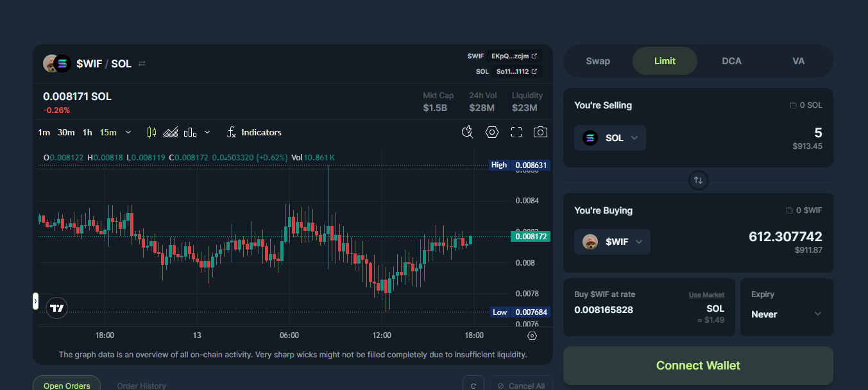Expand chart type dropdown arrow
This screenshot has width=868, height=390.
[x=207, y=132]
